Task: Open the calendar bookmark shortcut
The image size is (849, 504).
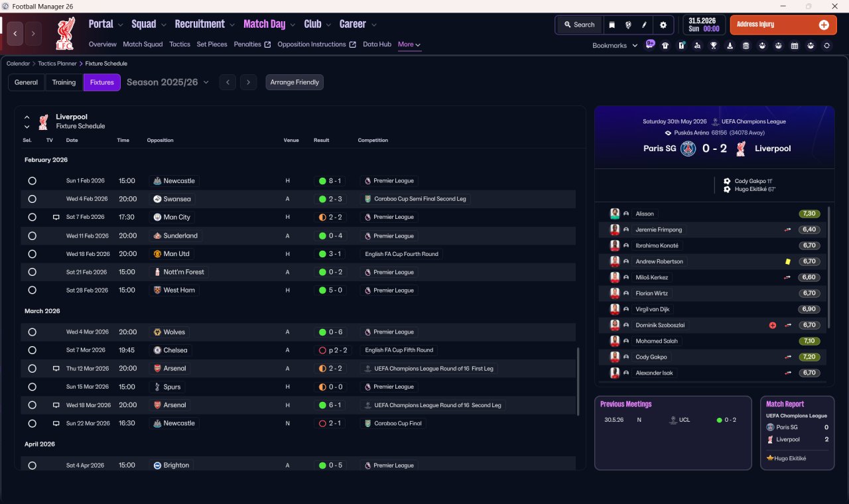Action: pyautogui.click(x=795, y=45)
